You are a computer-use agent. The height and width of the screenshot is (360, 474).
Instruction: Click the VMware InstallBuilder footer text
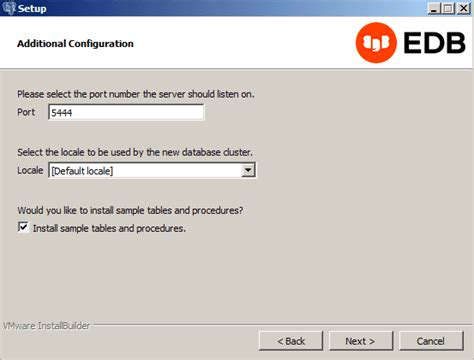click(46, 326)
